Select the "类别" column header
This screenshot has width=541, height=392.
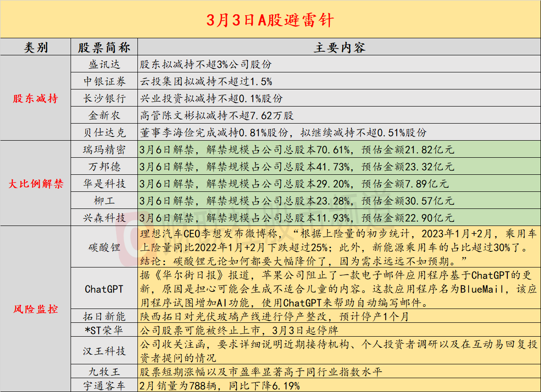point(36,48)
